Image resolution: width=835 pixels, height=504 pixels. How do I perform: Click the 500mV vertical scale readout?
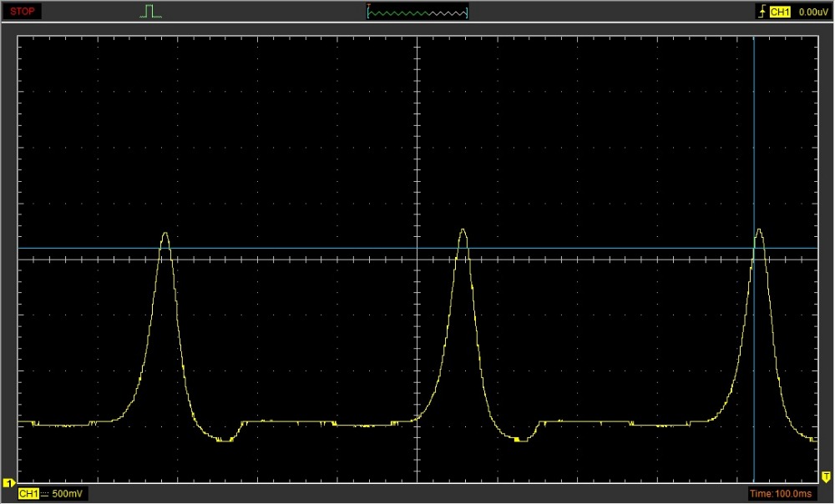67,494
